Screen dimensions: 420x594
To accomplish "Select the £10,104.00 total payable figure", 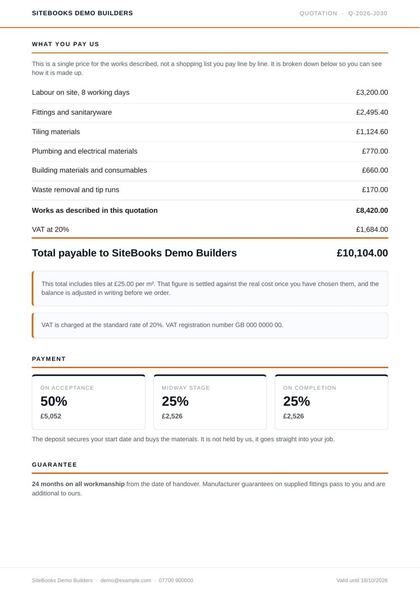I will pyautogui.click(x=362, y=253).
